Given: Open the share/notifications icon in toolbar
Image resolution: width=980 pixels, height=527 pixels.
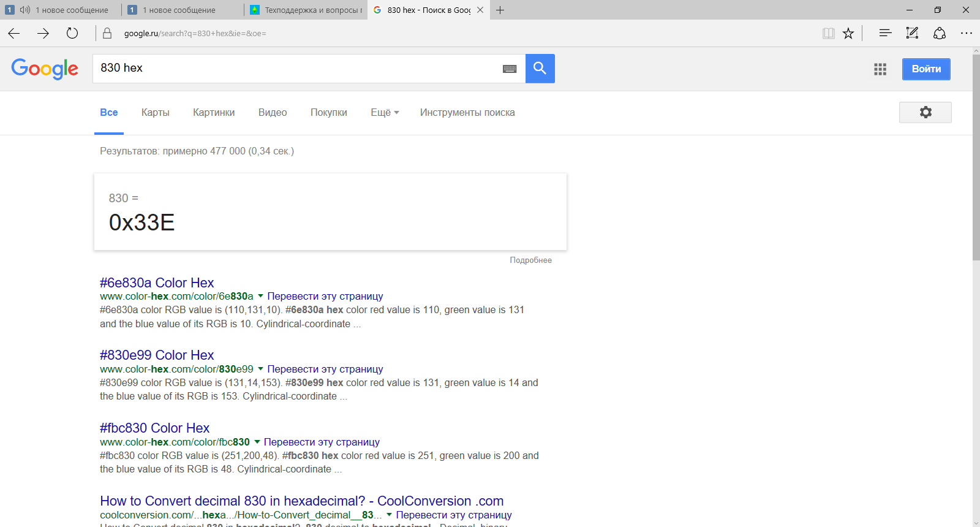Looking at the screenshot, I should [940, 33].
